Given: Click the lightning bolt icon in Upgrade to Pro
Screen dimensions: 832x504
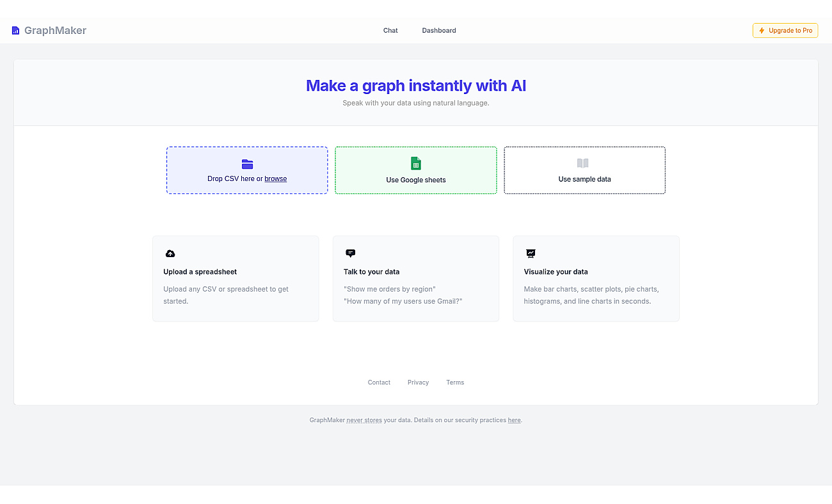Looking at the screenshot, I should [x=762, y=31].
